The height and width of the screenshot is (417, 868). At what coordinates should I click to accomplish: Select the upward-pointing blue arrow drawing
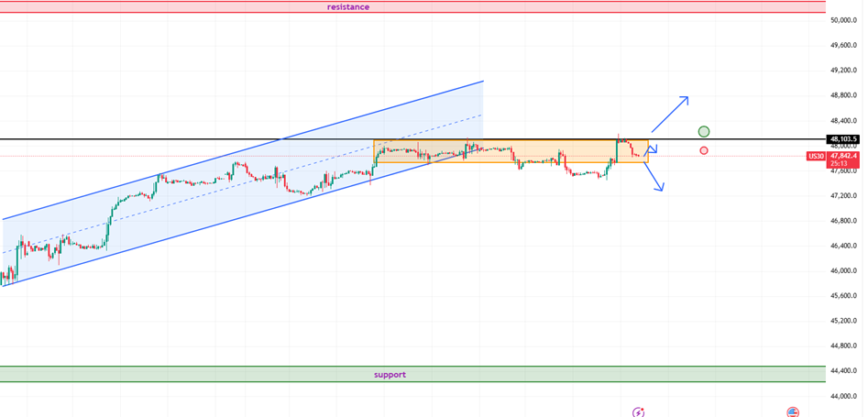[670, 114]
